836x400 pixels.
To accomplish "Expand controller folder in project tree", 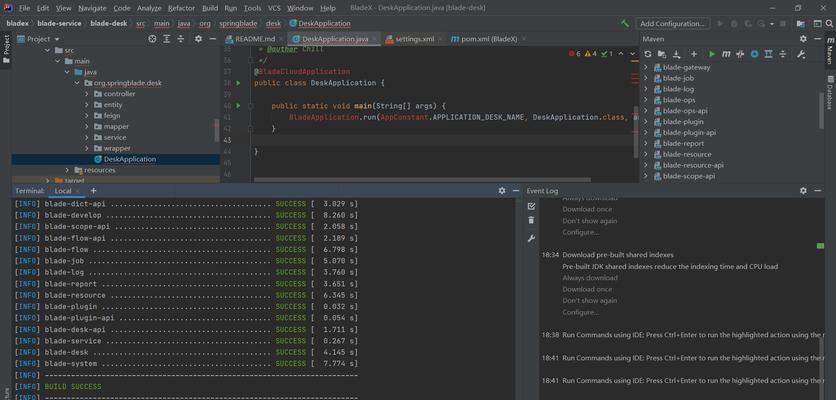I will click(x=86, y=94).
